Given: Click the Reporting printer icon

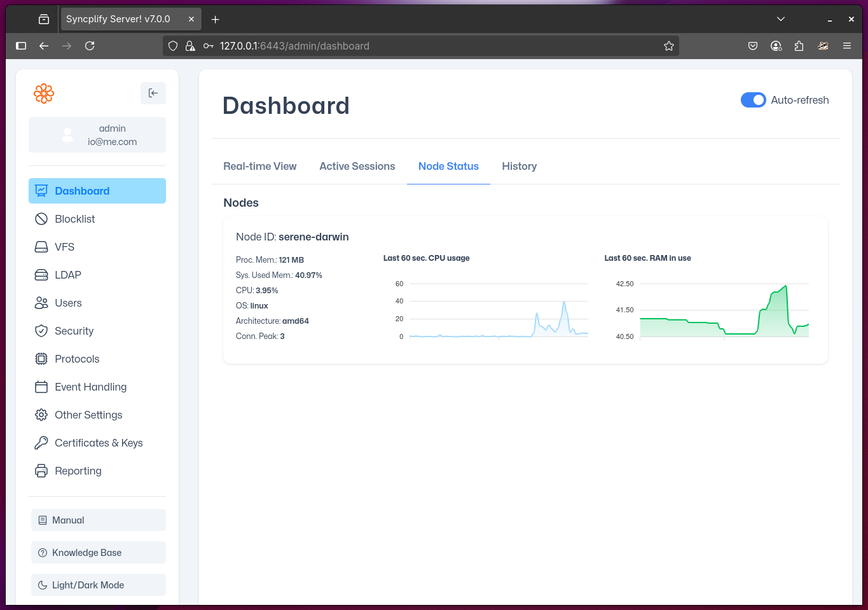Looking at the screenshot, I should pos(41,470).
